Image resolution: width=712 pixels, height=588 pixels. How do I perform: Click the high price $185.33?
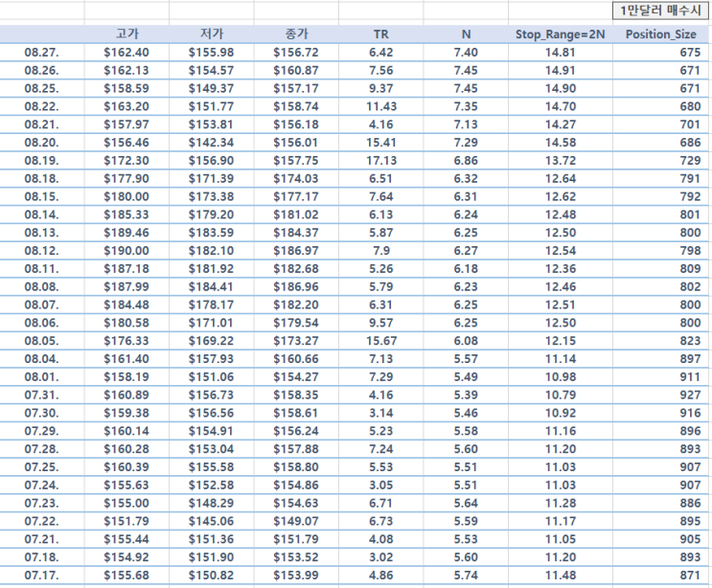[x=126, y=215]
